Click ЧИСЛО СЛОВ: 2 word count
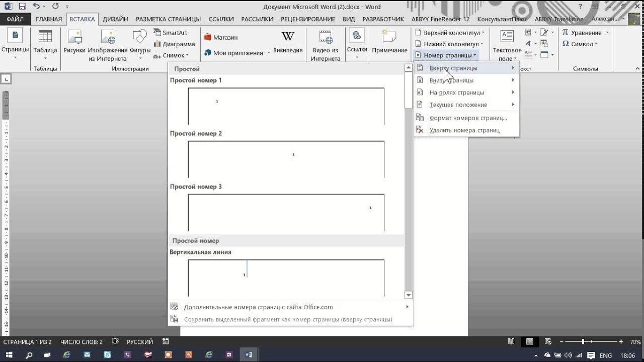Viewport: 644px width, 362px height. [x=82, y=342]
